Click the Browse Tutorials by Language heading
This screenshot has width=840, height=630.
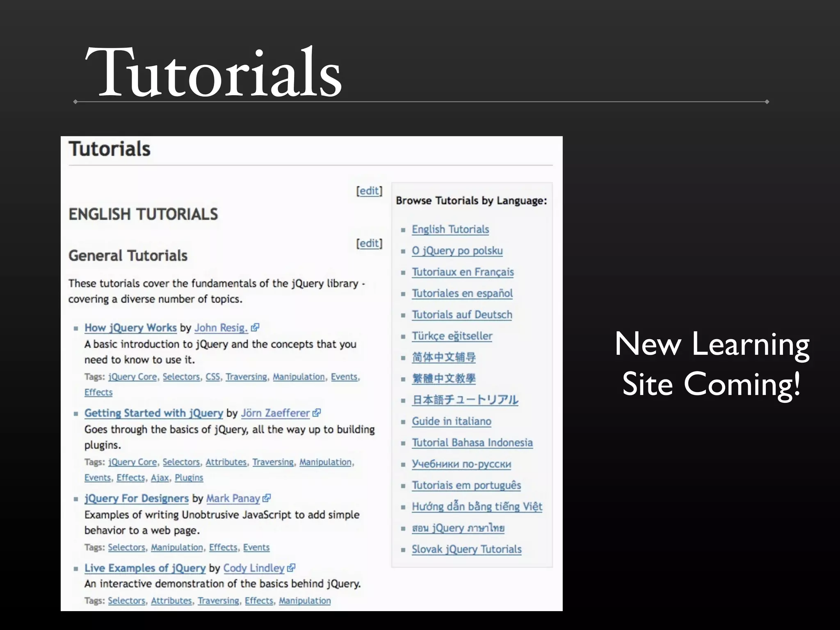tap(471, 201)
